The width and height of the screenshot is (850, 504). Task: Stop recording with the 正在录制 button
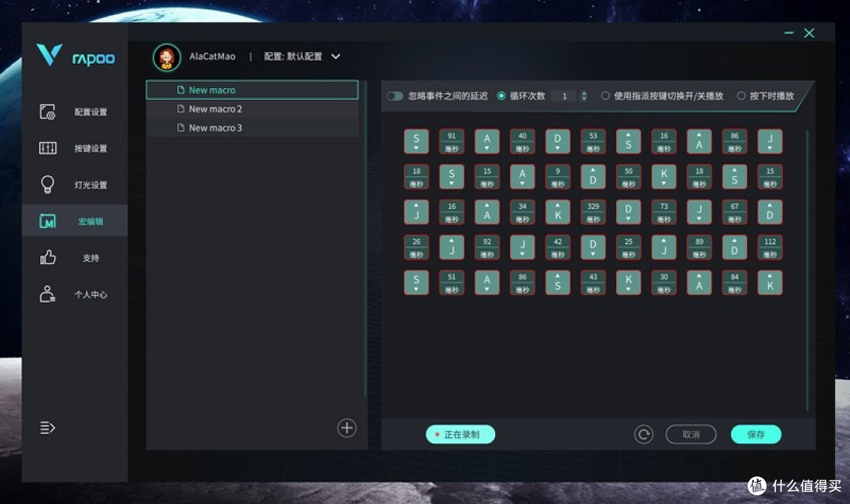tap(460, 434)
